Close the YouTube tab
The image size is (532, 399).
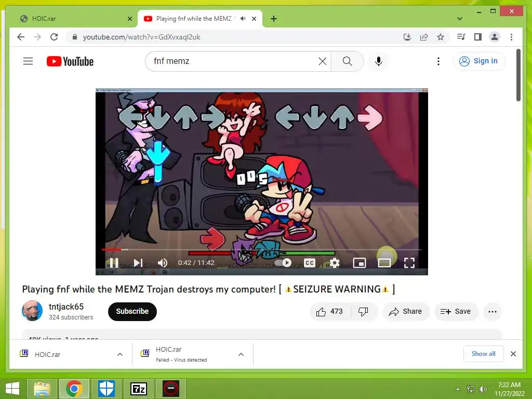tap(254, 19)
